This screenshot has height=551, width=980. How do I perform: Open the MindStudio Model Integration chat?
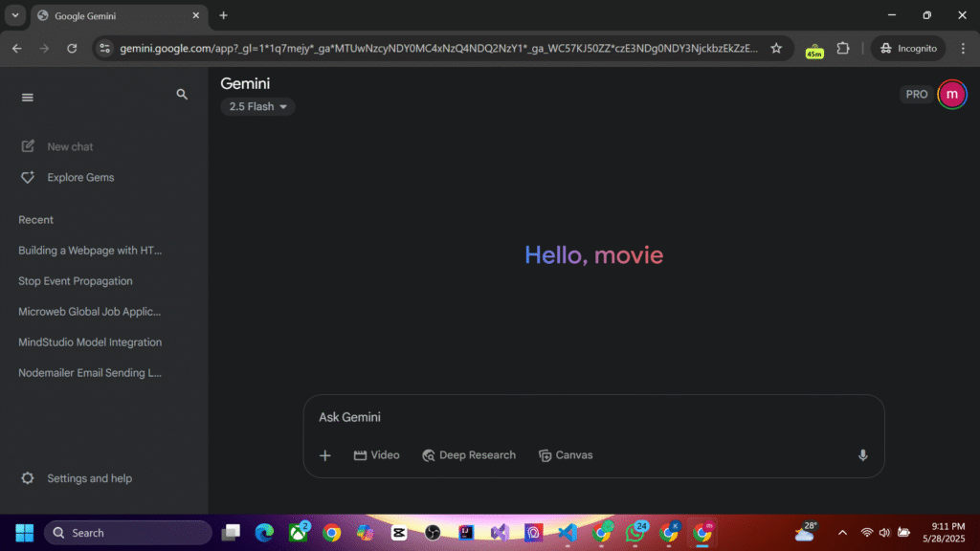click(90, 342)
